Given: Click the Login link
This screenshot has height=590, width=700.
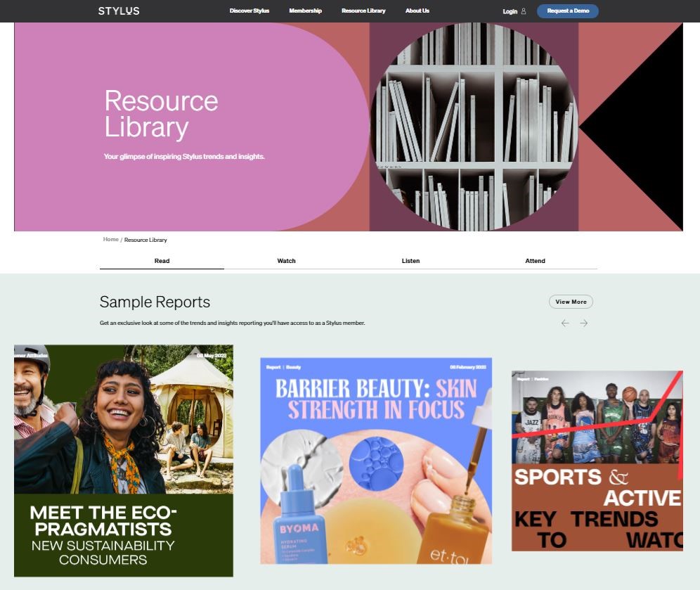Looking at the screenshot, I should coord(510,12).
